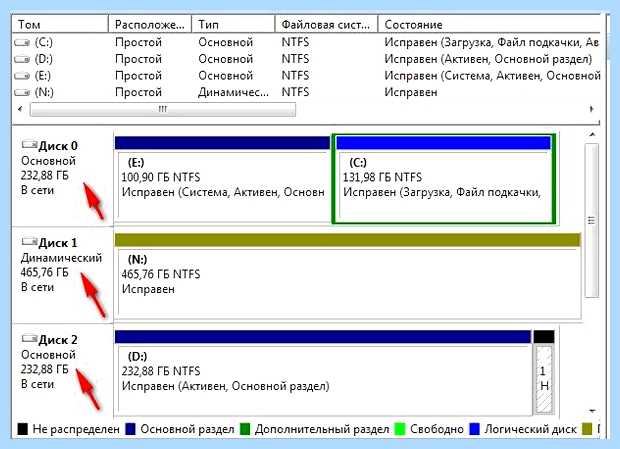Click the NTFS cell in the (E:) row
The height and width of the screenshot is (449, 620).
[295, 75]
